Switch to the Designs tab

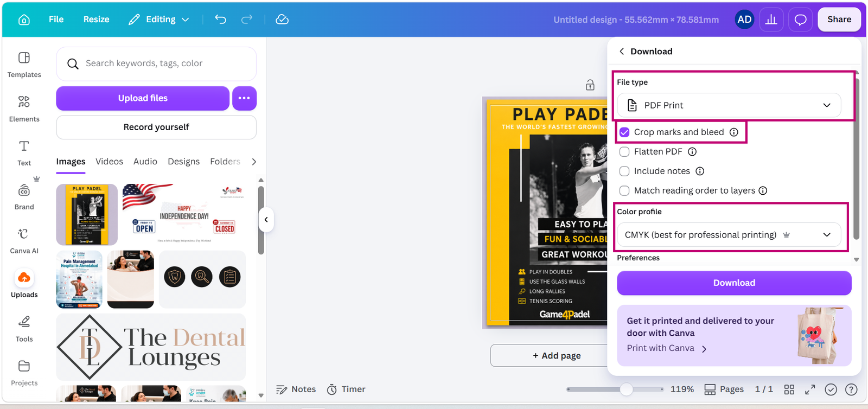pyautogui.click(x=183, y=162)
